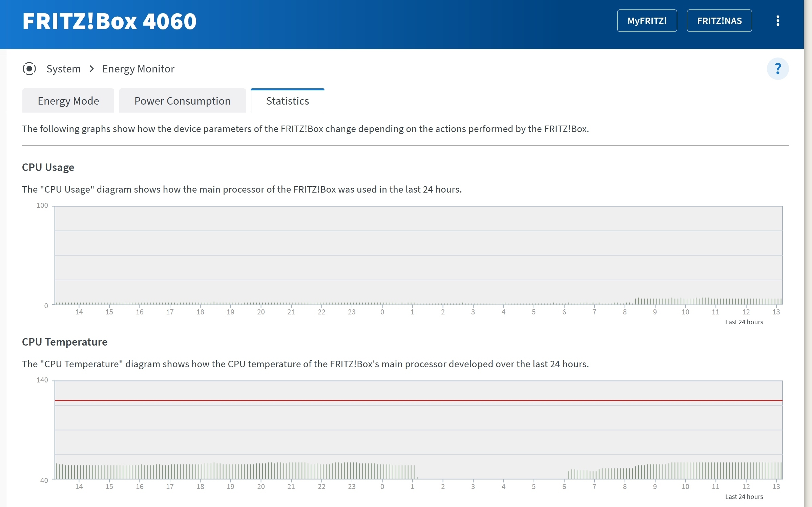The image size is (812, 507).
Task: Click hour label 9 on CPU Temperature chart
Action: click(x=655, y=487)
